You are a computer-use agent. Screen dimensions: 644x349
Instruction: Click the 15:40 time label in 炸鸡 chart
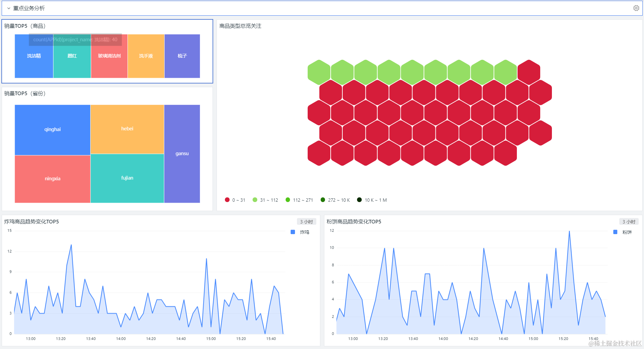[271, 339]
